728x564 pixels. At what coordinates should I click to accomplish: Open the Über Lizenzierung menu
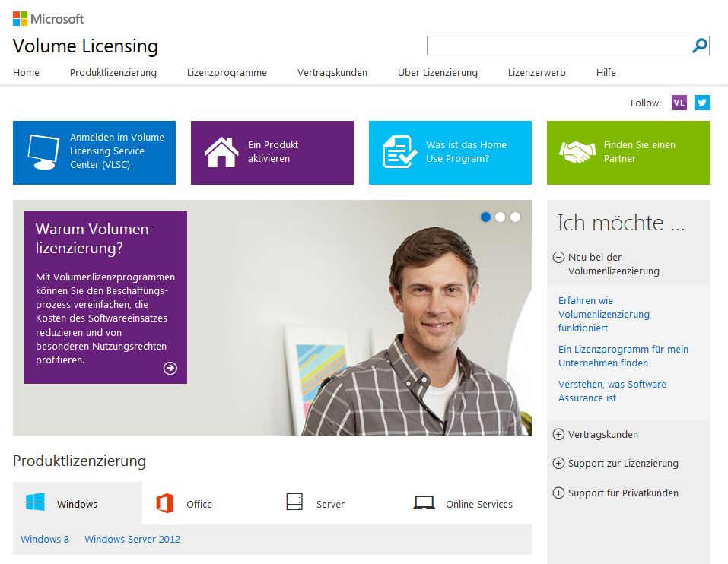click(x=438, y=73)
